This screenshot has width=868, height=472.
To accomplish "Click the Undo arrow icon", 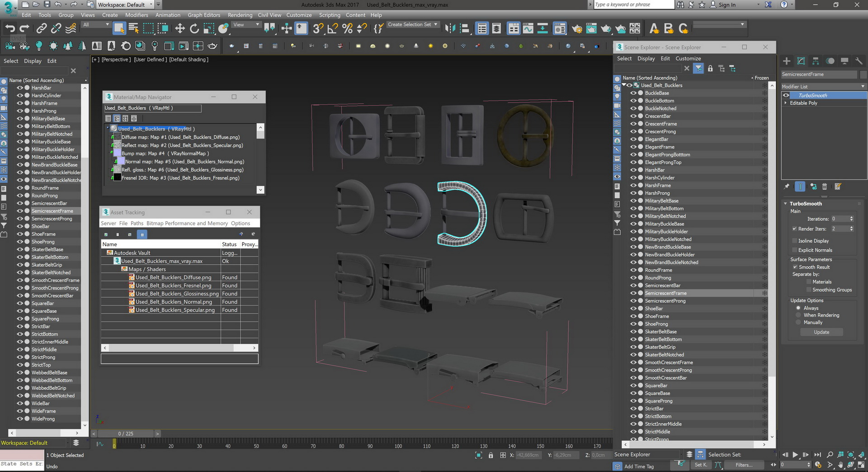I will coord(10,29).
